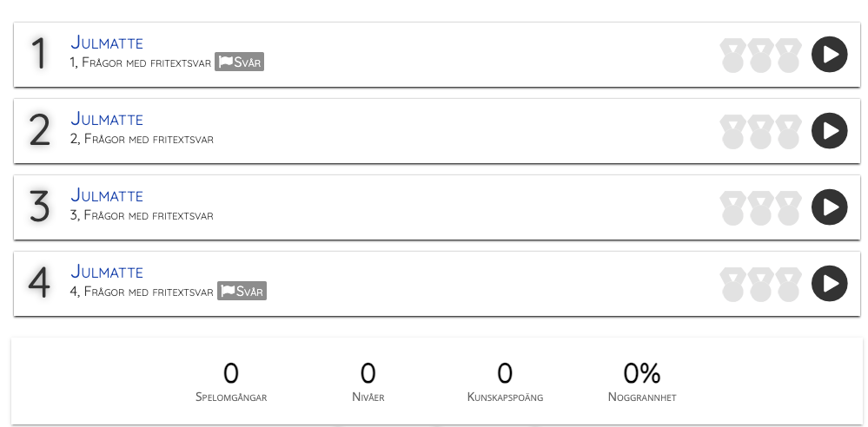Click the third medal icon in row 1
Viewport: 868px width, 427px height.
click(788, 56)
